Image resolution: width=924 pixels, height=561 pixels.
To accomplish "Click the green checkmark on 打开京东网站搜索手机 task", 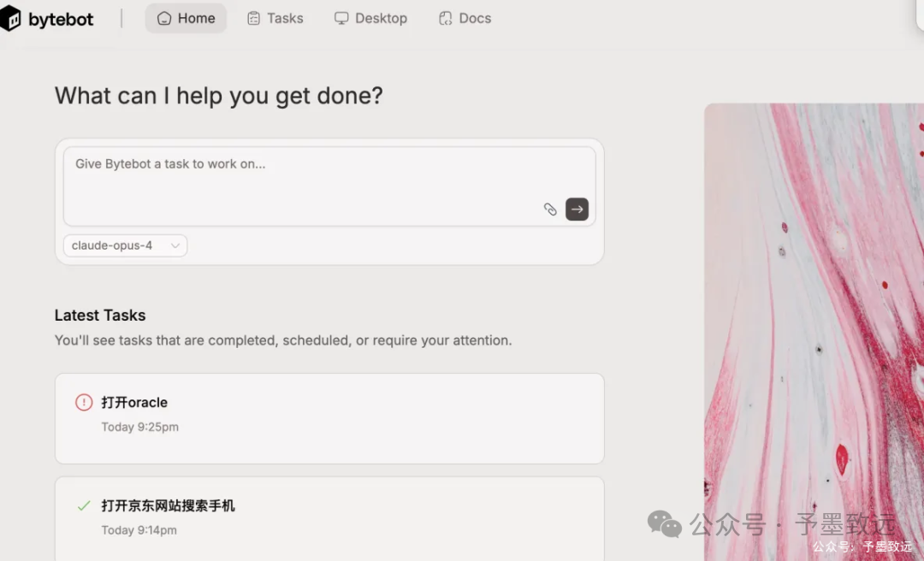I will tap(83, 505).
